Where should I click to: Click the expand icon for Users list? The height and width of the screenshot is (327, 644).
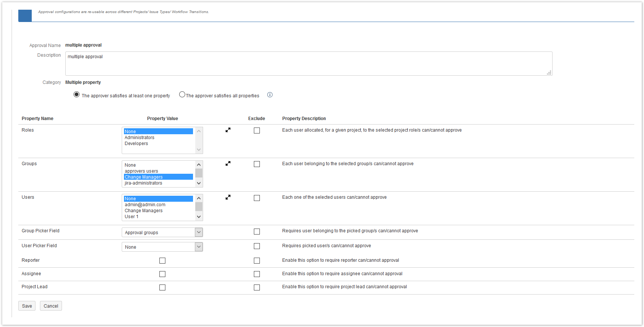point(228,197)
